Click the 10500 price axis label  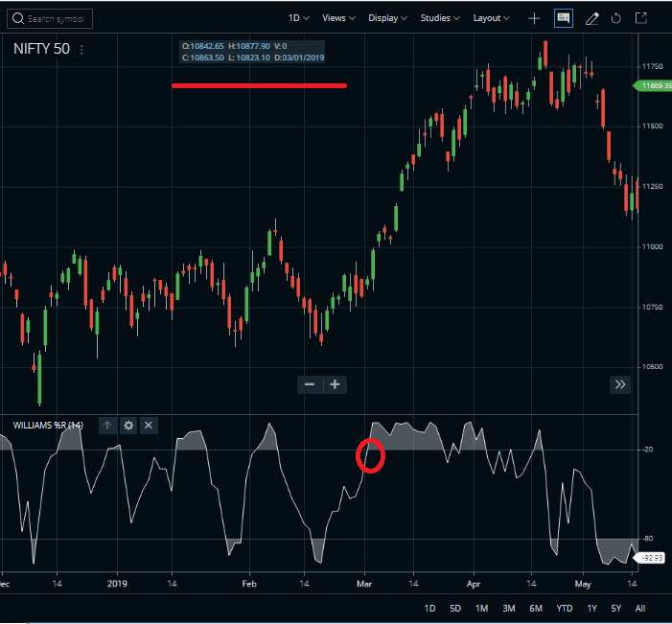coord(652,367)
